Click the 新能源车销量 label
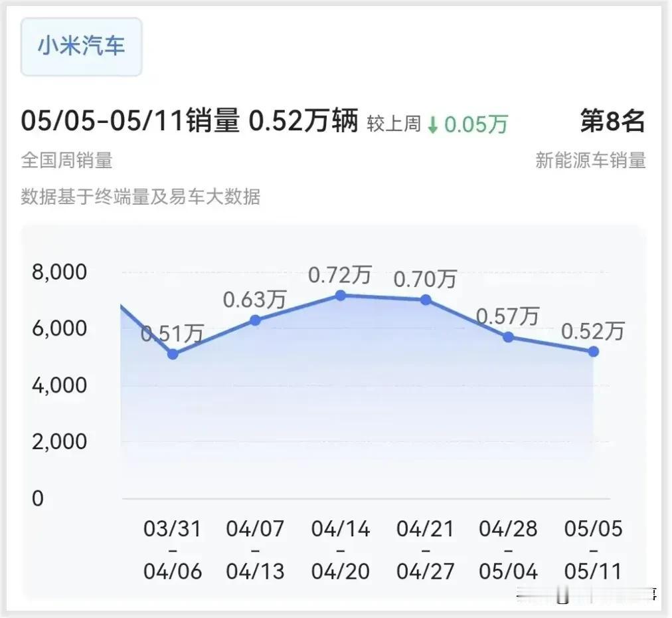Image resolution: width=672 pixels, height=618 pixels. click(x=590, y=160)
